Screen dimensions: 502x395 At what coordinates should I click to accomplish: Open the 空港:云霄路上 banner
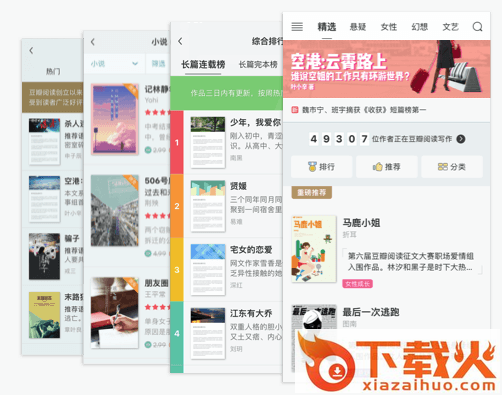point(387,69)
